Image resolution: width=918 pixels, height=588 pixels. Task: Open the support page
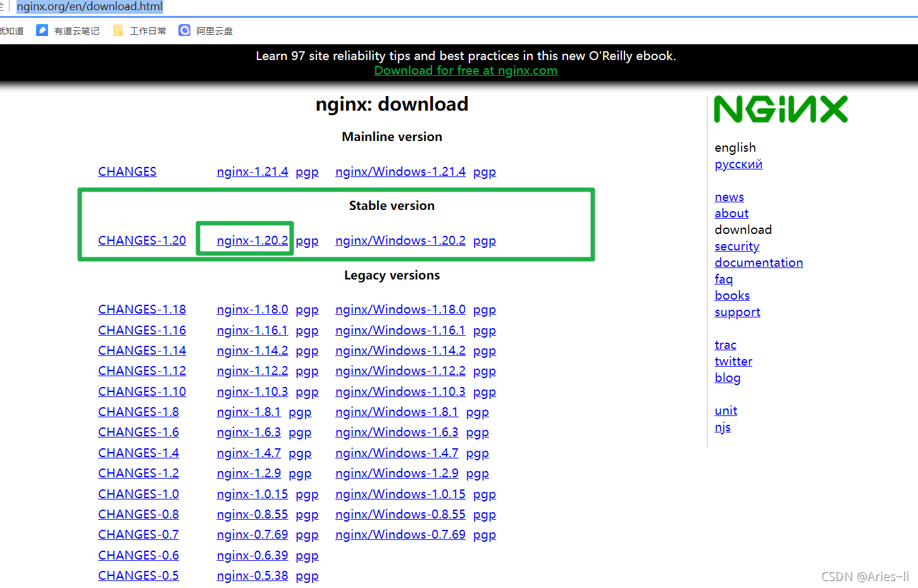(738, 312)
